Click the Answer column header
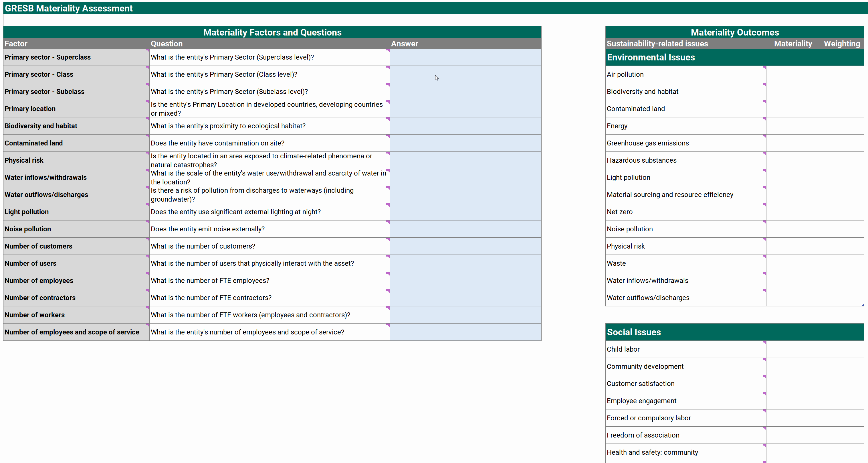 coord(404,44)
